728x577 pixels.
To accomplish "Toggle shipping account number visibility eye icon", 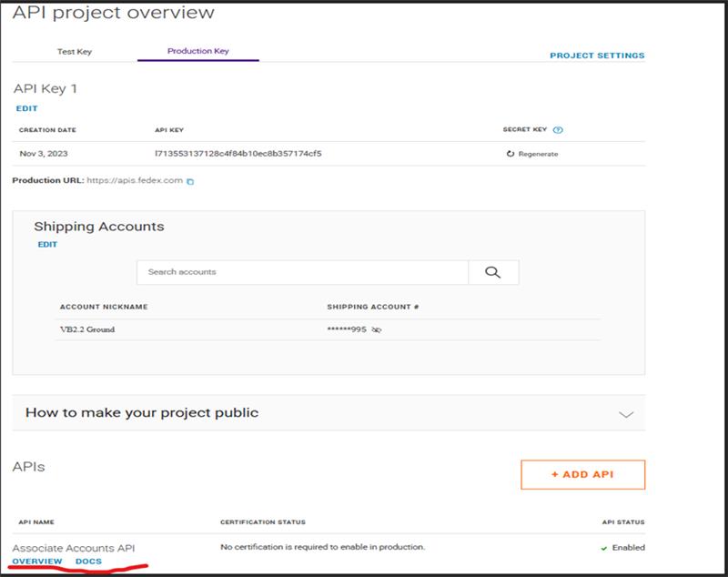I will click(377, 330).
